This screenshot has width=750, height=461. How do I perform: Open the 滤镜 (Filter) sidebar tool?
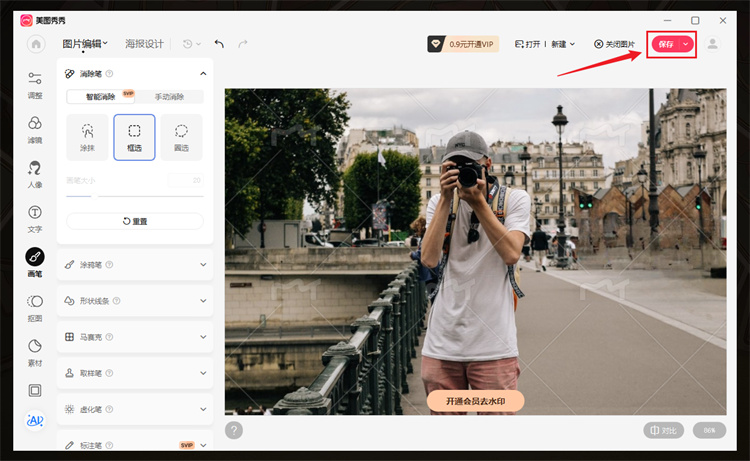(35, 128)
